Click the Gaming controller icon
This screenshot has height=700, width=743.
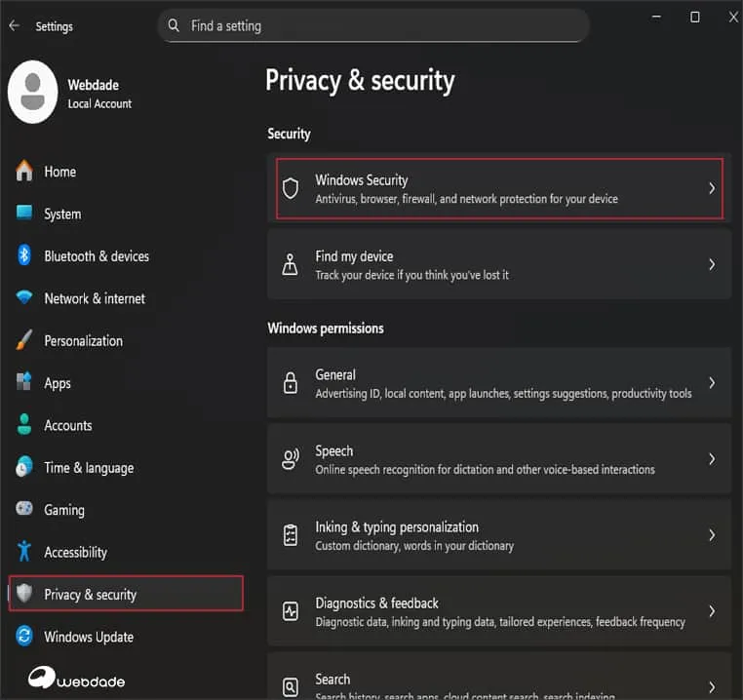pyautogui.click(x=24, y=509)
